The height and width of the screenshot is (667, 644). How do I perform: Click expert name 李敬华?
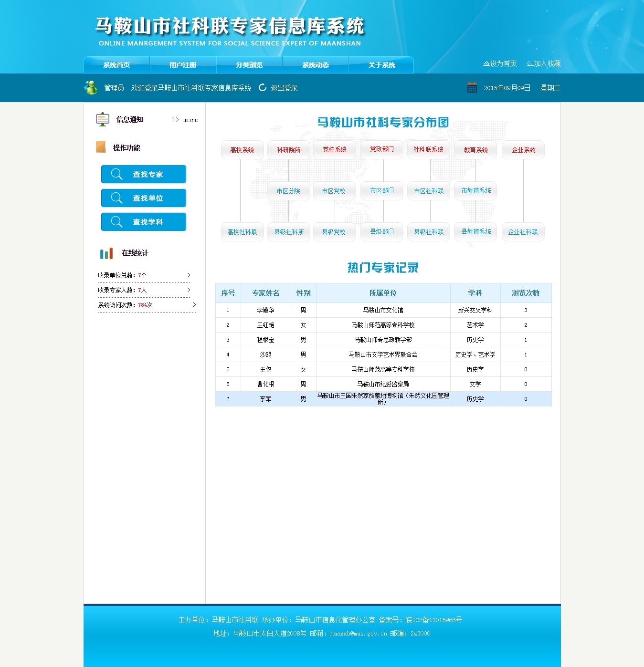265,310
